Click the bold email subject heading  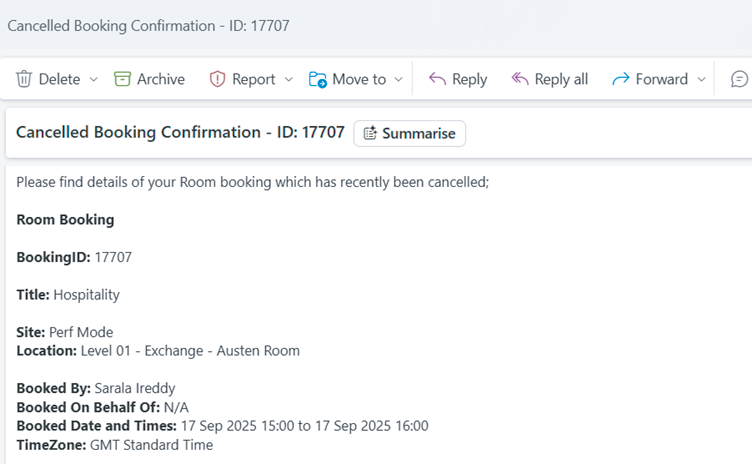[180, 133]
